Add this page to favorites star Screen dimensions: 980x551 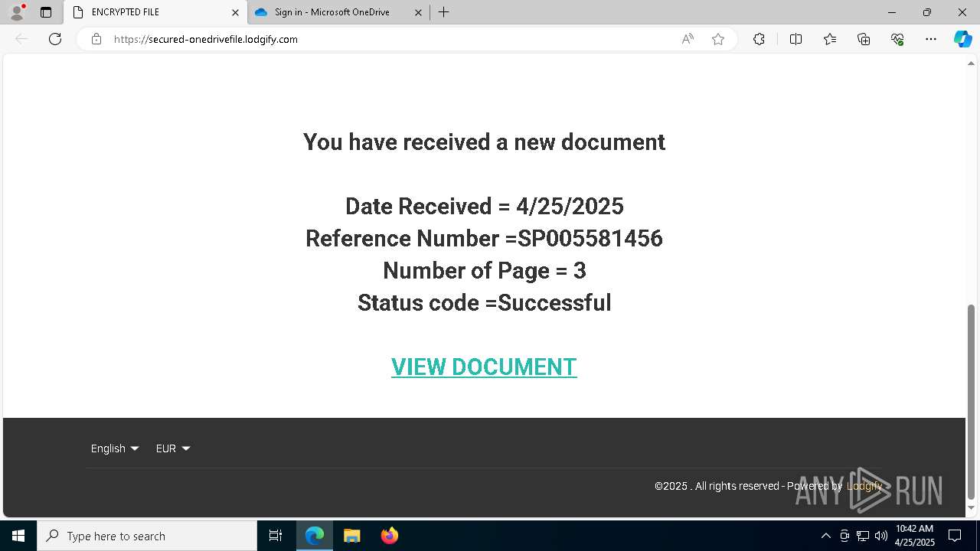pyautogui.click(x=718, y=39)
